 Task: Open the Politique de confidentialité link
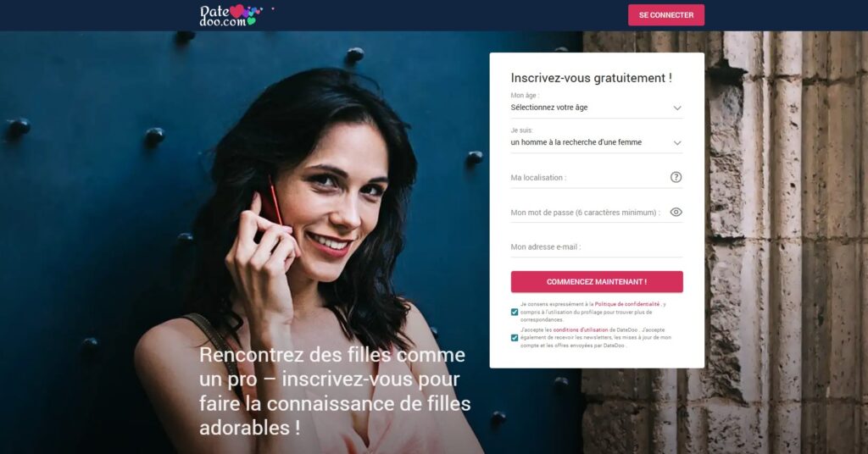[627, 304]
